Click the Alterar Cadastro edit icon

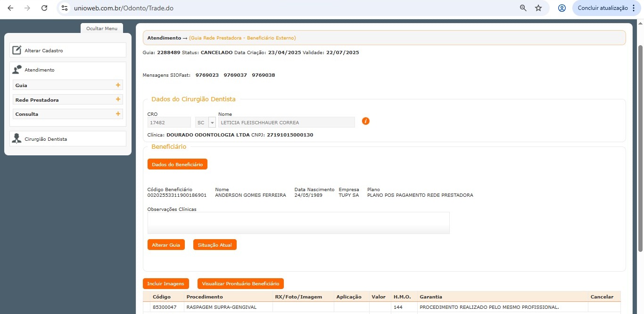(x=17, y=50)
